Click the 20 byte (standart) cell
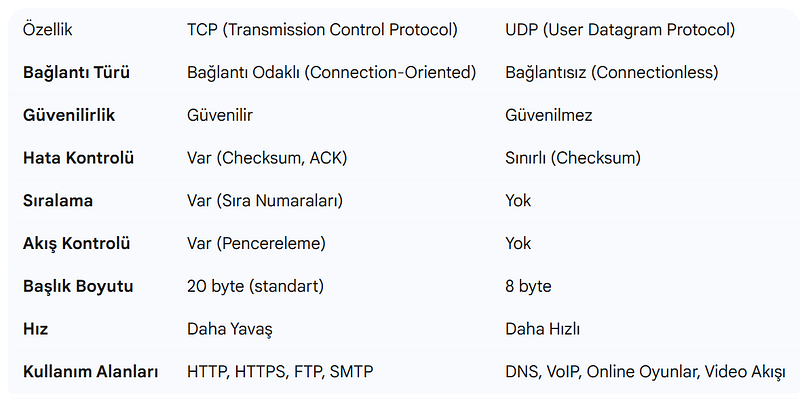The width and height of the screenshot is (800, 399). tap(256, 286)
